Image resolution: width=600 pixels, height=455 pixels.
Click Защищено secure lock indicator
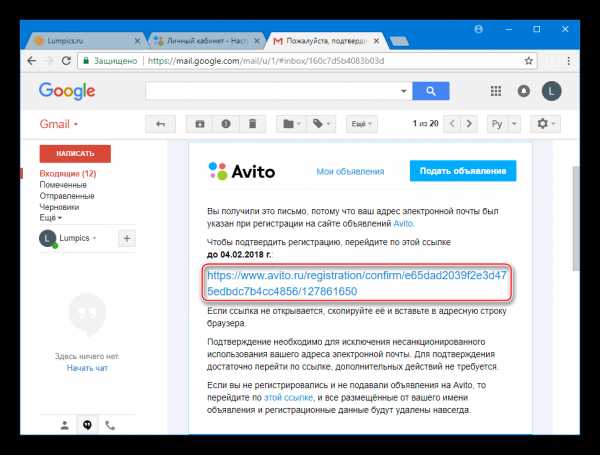tap(110, 61)
